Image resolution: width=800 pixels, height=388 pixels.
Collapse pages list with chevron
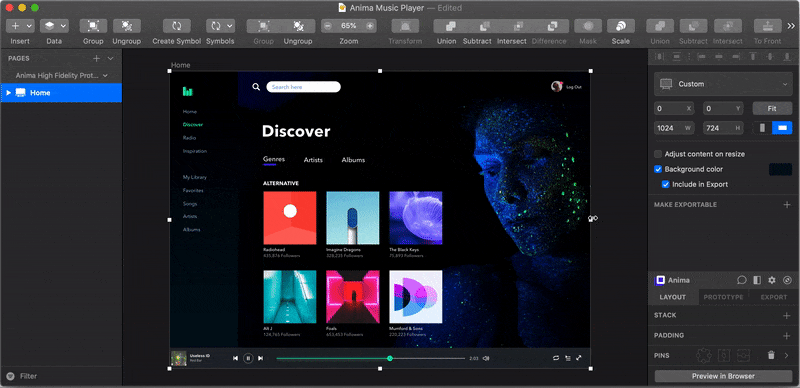(110, 59)
